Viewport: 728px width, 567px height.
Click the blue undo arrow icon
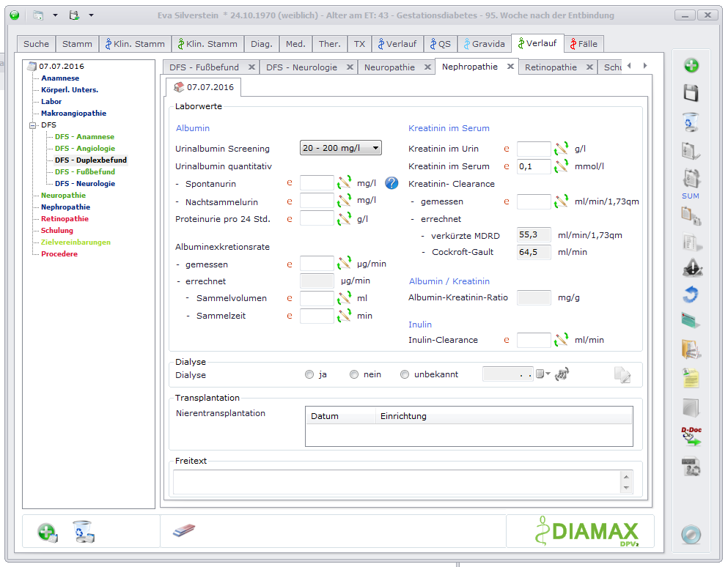click(691, 294)
